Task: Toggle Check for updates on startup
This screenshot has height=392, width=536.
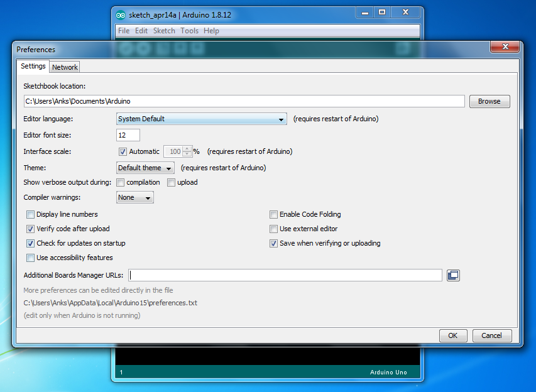Action: (30, 243)
